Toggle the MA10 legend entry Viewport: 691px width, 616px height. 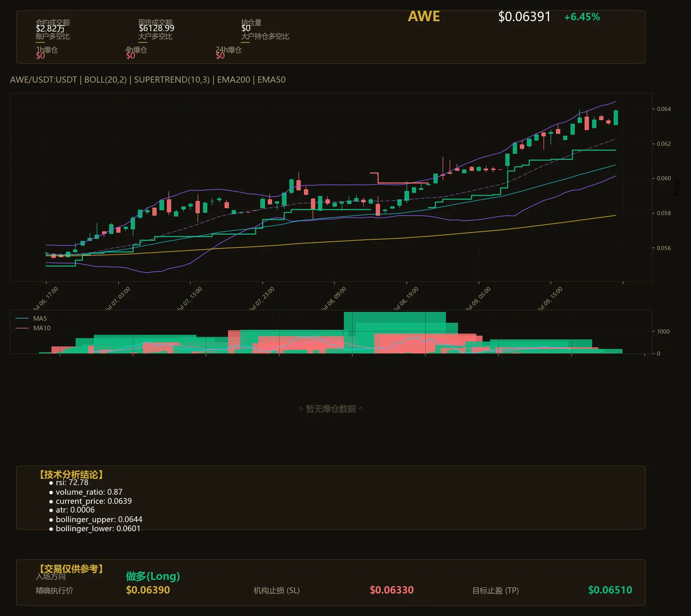[33, 328]
